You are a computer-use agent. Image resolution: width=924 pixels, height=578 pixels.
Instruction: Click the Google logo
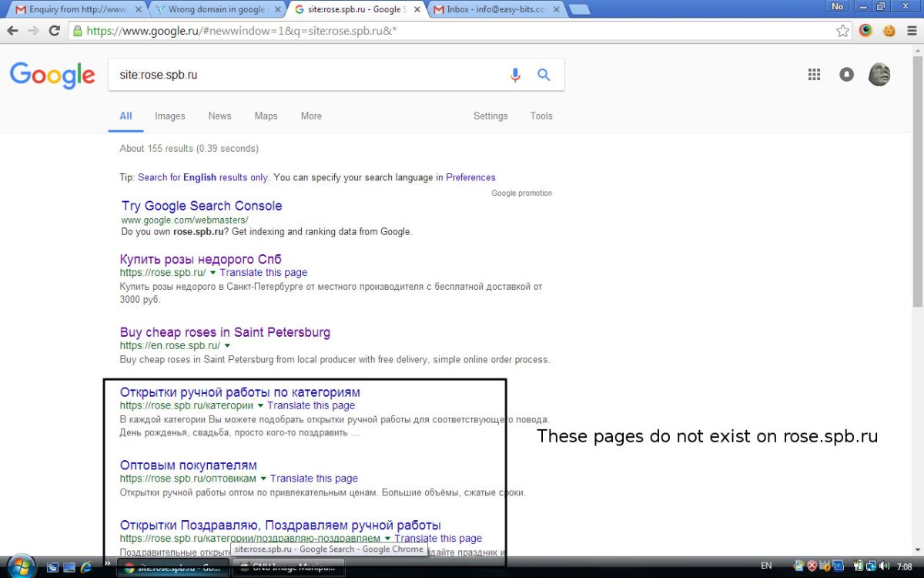coord(52,75)
